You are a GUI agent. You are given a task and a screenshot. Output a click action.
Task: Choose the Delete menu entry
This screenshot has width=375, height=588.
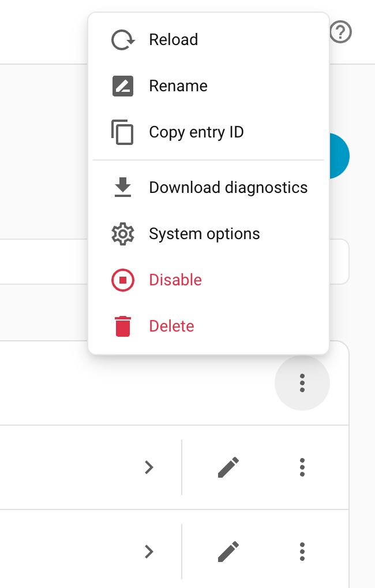click(209, 326)
